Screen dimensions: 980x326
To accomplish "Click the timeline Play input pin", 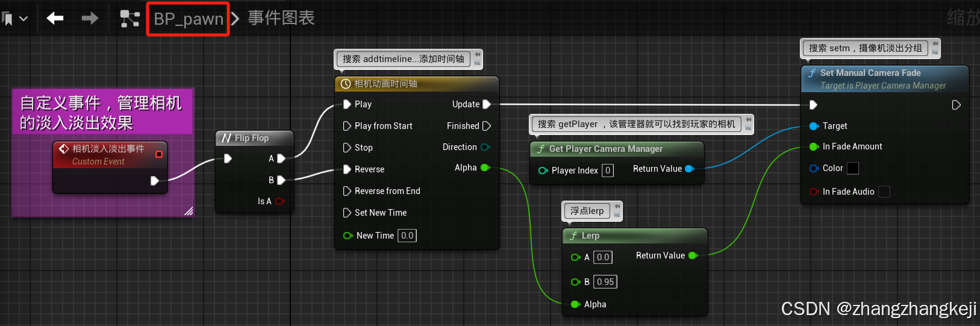I will pyautogui.click(x=347, y=104).
